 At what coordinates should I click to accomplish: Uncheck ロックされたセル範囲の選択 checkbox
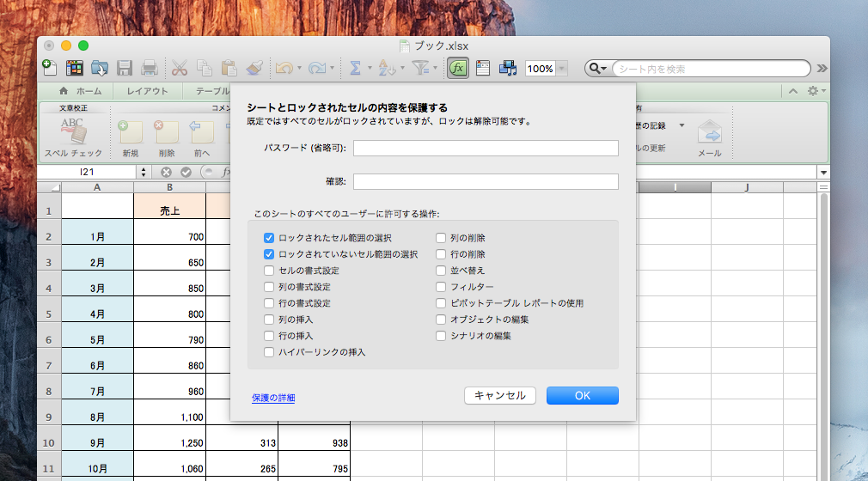click(x=269, y=238)
